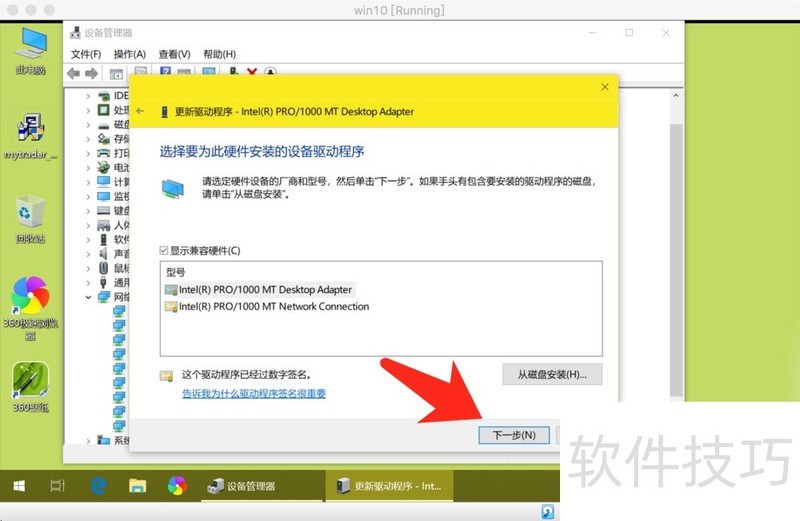Click the keyboard (键盘) tree icon

104,210
